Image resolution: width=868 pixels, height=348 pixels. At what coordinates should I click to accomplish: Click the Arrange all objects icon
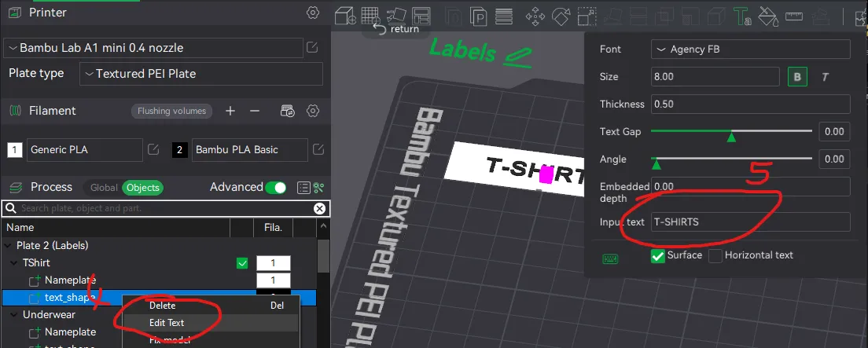point(422,16)
